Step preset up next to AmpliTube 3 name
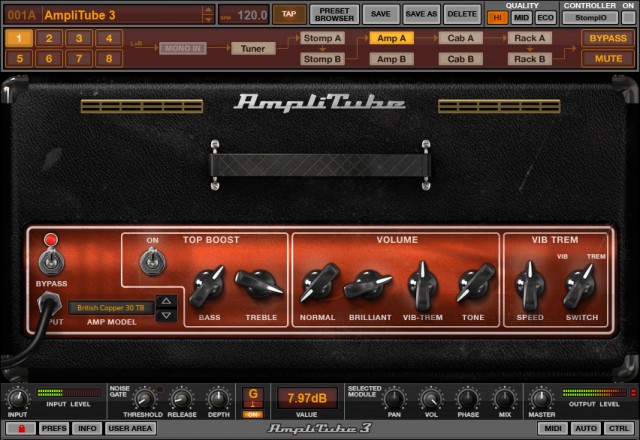 (x=208, y=11)
